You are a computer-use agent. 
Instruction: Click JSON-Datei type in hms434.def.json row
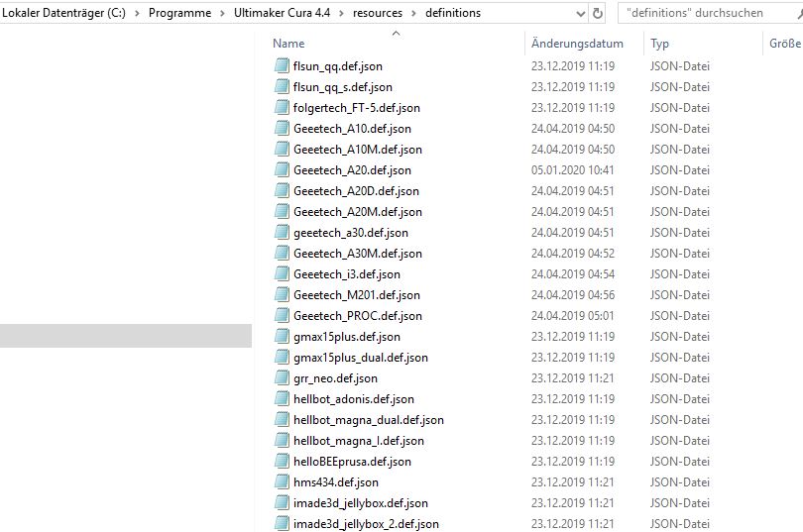click(679, 481)
